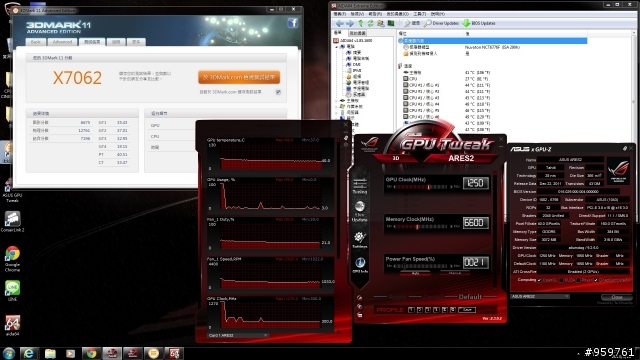The height and width of the screenshot is (360, 640).
Task: Adjust Power Fan Speed slider in GPU Tweak
Action: coord(422,266)
